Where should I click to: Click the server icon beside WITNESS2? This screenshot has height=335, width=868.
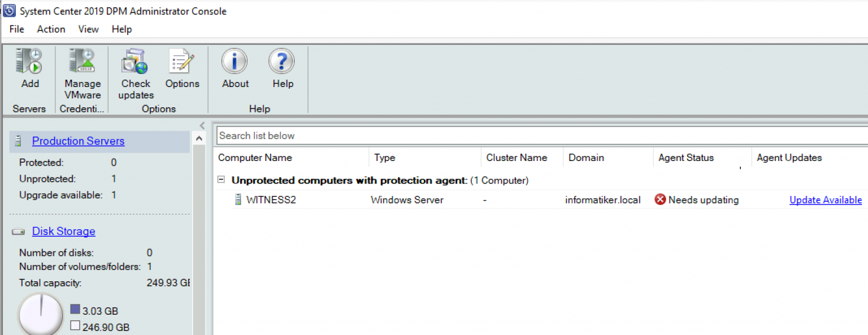238,199
